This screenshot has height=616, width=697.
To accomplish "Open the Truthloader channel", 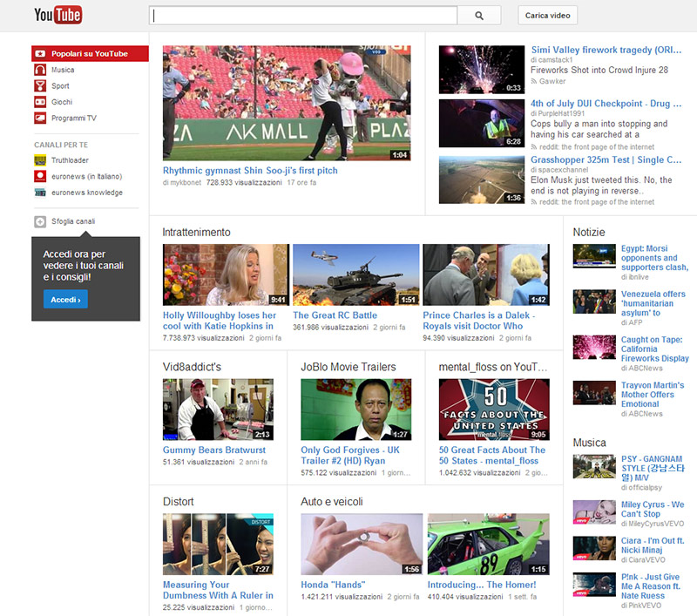I will pos(70,160).
